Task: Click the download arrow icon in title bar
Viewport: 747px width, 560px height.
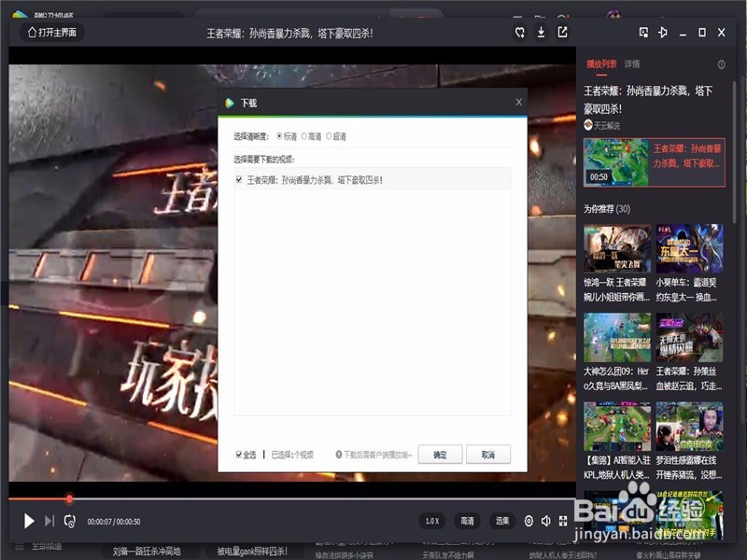Action: (542, 33)
